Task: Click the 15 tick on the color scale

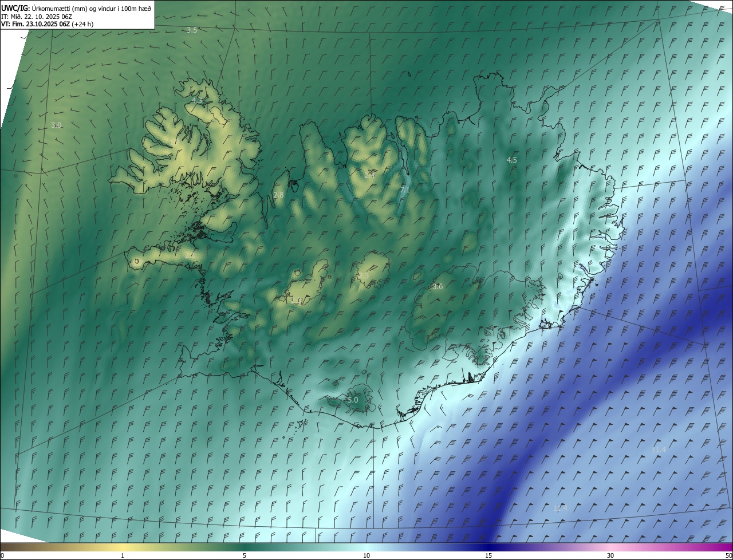Action: click(x=488, y=555)
